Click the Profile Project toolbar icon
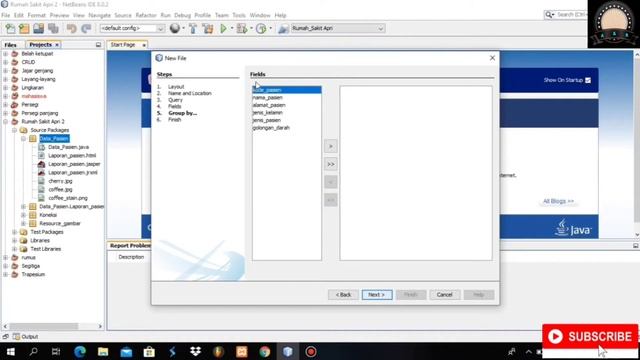Screen dimensions: 640x360 coord(261,29)
